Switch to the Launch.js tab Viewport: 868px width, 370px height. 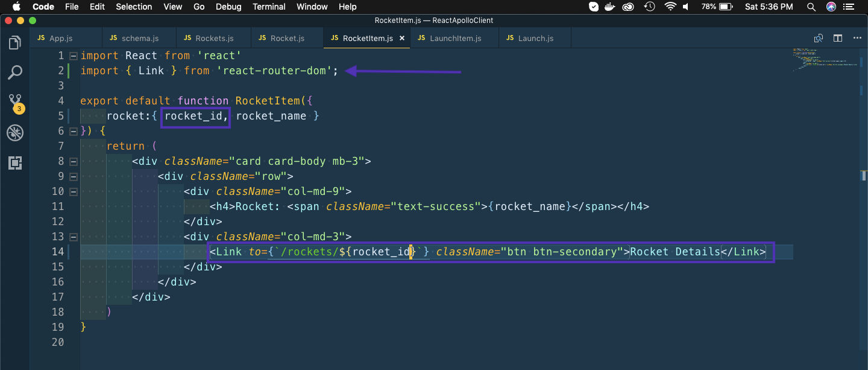click(x=535, y=38)
